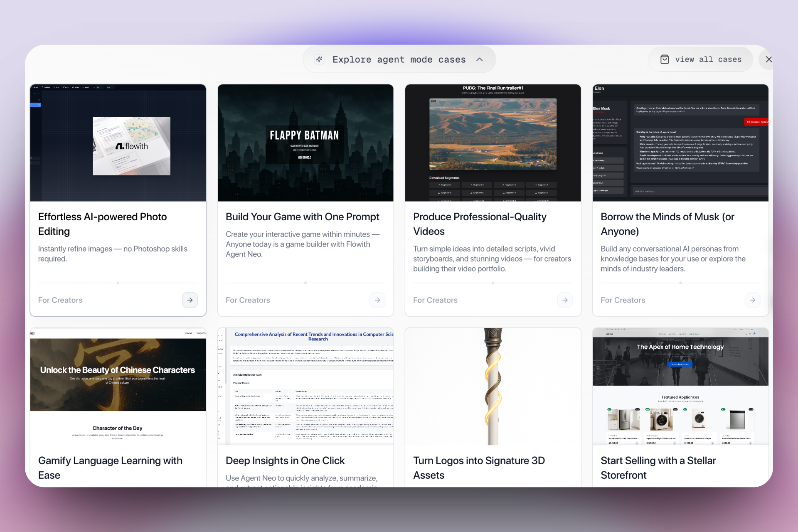Click the Deep Insights in One Click title
Image resolution: width=798 pixels, height=532 pixels.
click(x=285, y=461)
